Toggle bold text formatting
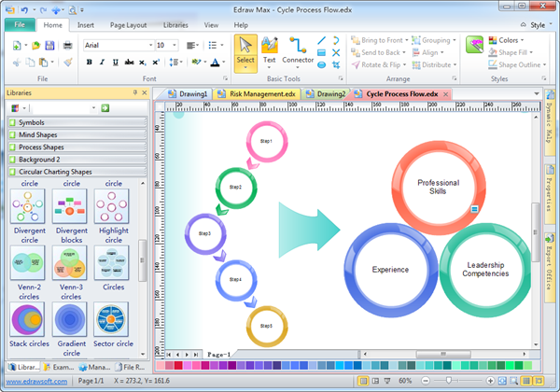 [x=90, y=63]
